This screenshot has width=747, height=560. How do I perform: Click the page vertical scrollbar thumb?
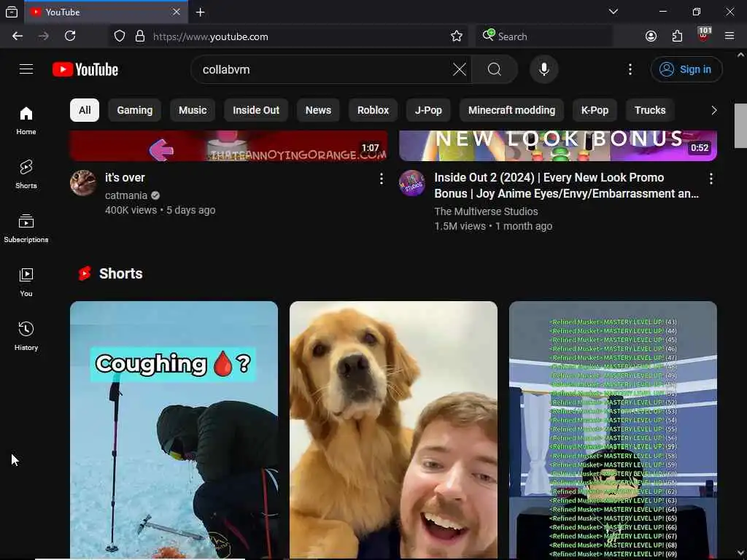point(740,125)
